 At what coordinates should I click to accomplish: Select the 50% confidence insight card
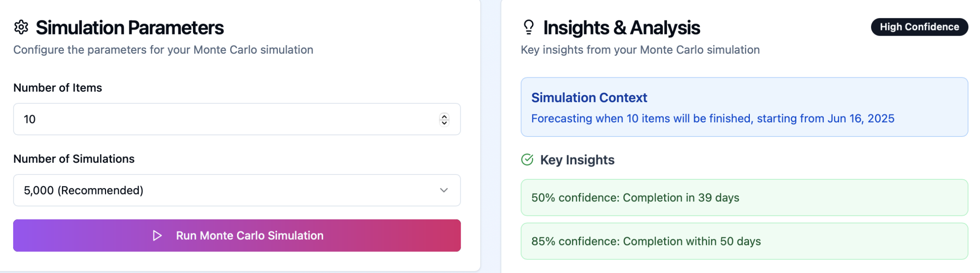click(744, 198)
